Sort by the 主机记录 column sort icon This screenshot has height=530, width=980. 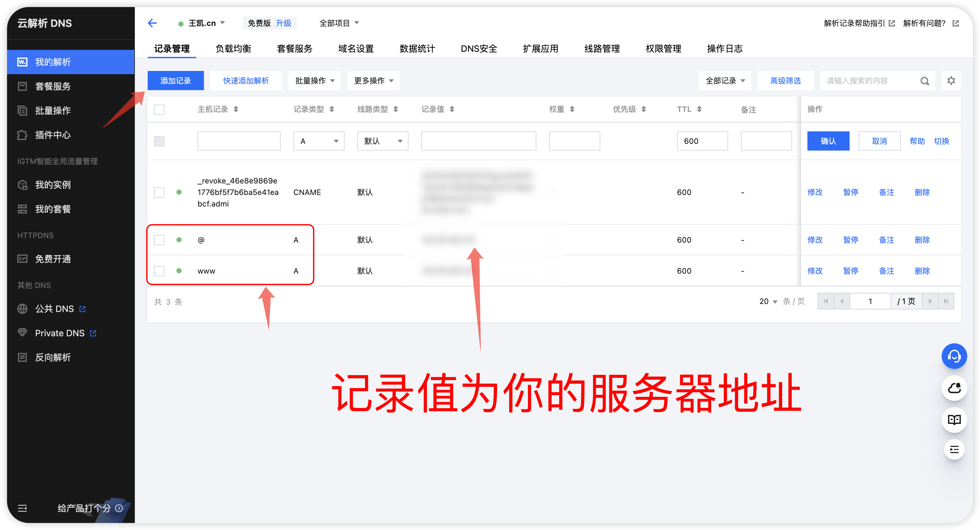(236, 109)
